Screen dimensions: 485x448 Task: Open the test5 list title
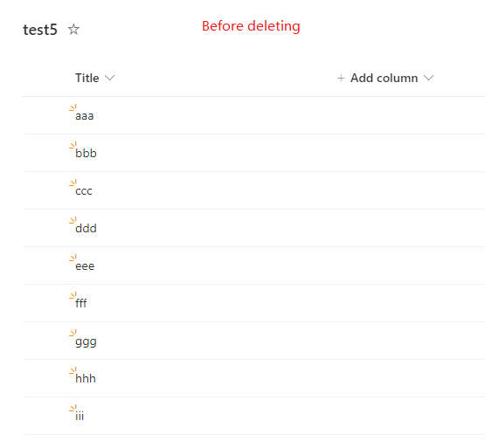(x=40, y=30)
